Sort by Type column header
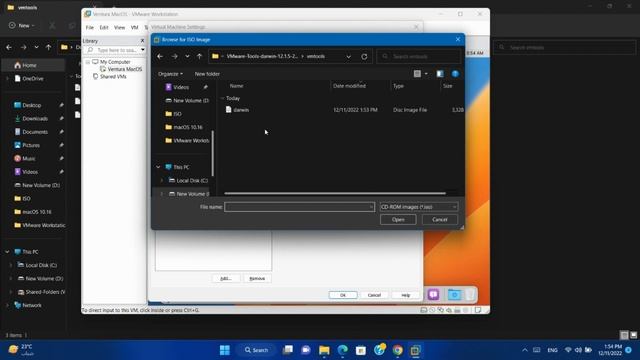Screen dimensions: 640x360 coord(398,86)
